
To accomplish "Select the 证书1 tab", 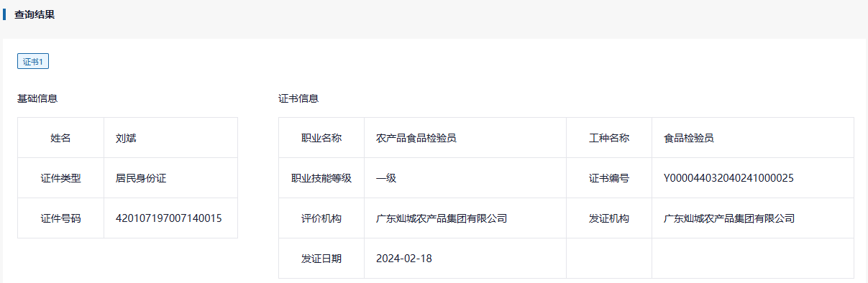I will click(33, 62).
